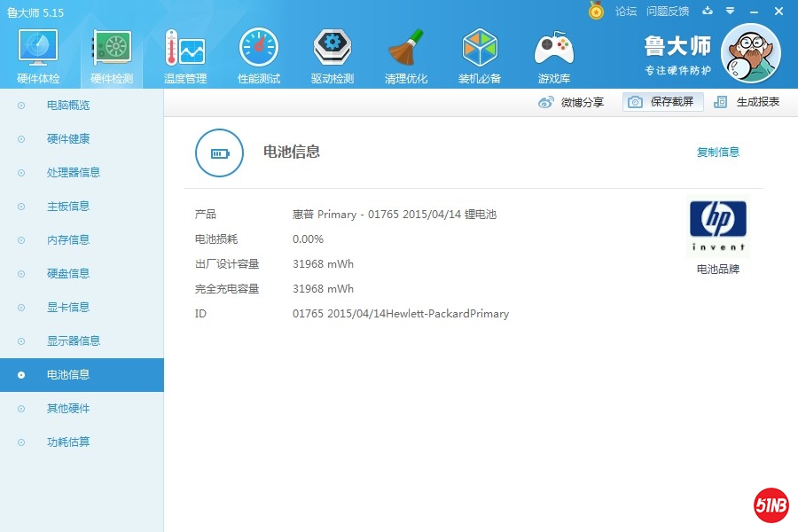This screenshot has width=798, height=532.
Task: Open the 清理优化 broom icon
Action: click(x=406, y=51)
